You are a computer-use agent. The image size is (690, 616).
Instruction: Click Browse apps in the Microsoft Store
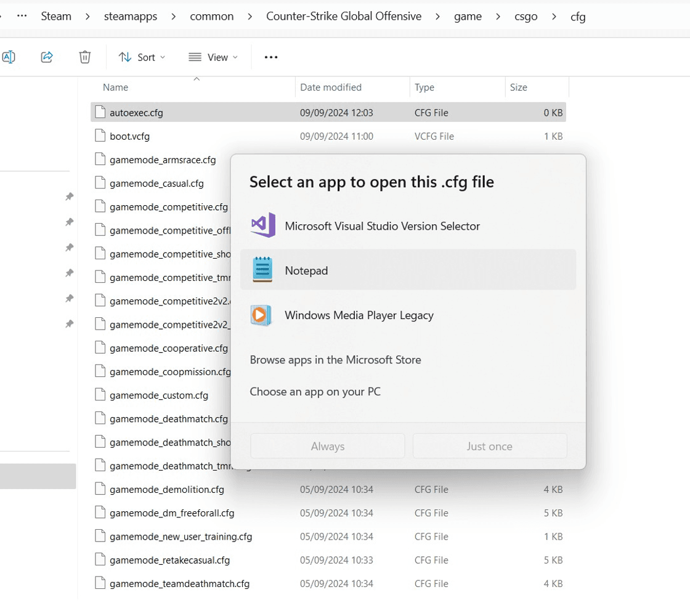335,360
